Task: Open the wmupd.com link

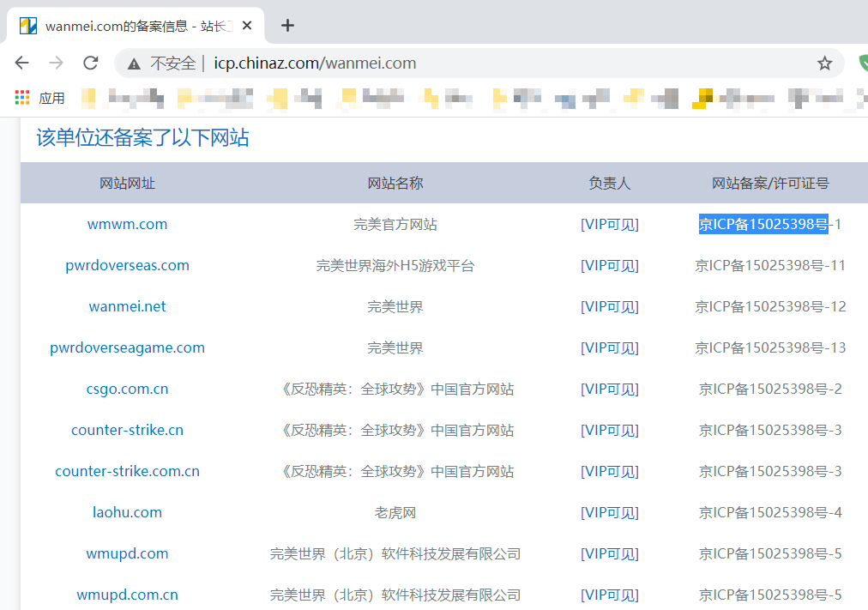Action: click(127, 553)
